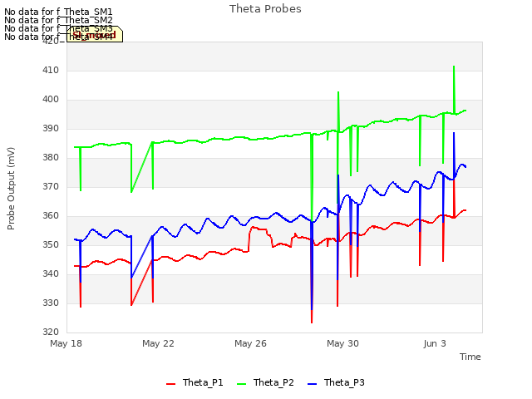Click the blue Theta_P3 legend line marker
The width and height of the screenshot is (532, 399).
[312, 384]
